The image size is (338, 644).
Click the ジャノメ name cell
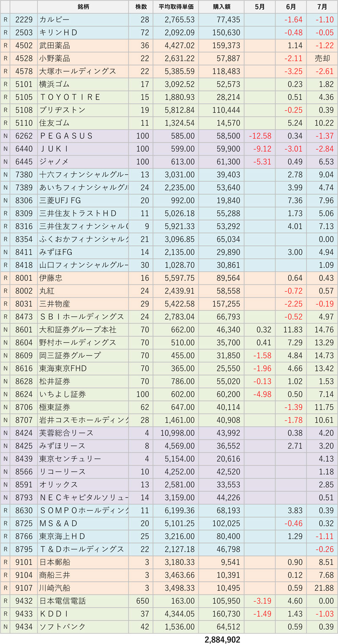tap(83, 162)
